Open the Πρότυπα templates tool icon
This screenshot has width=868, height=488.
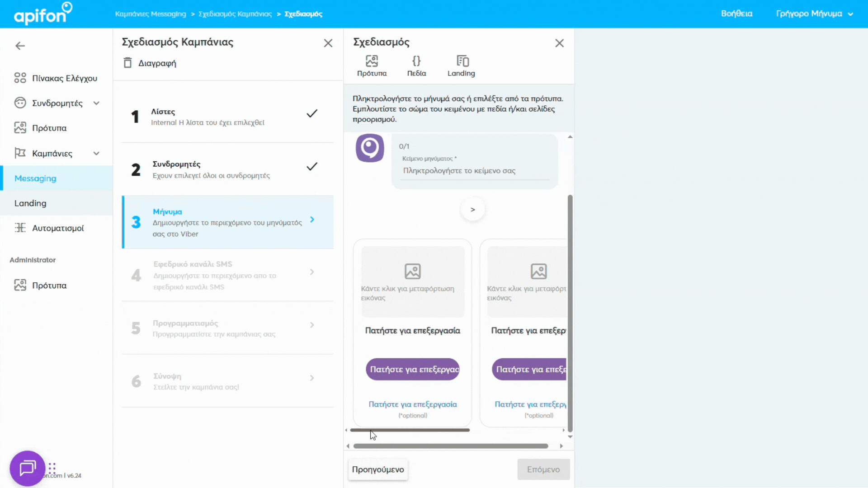coord(372,61)
